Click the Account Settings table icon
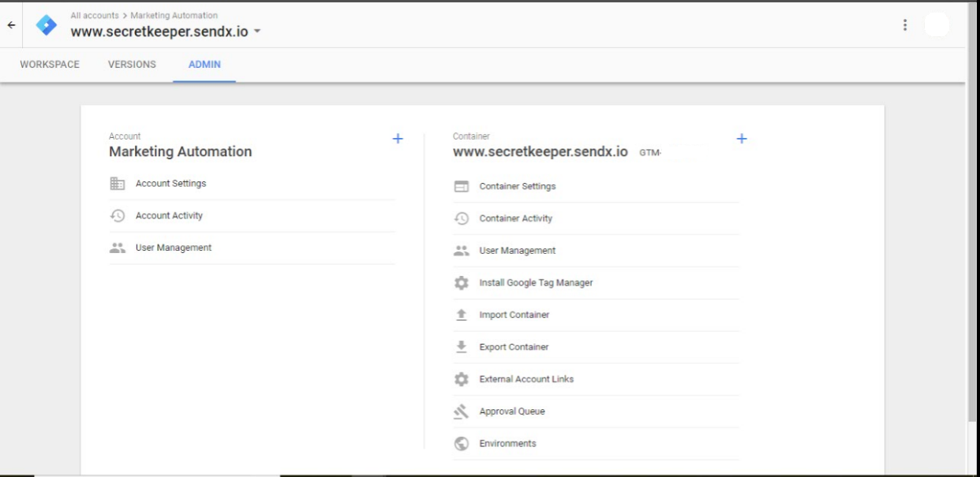The width and height of the screenshot is (980, 477). click(118, 184)
